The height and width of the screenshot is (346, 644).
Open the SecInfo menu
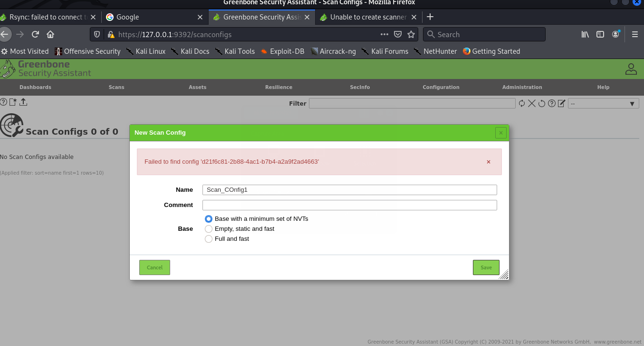point(360,87)
